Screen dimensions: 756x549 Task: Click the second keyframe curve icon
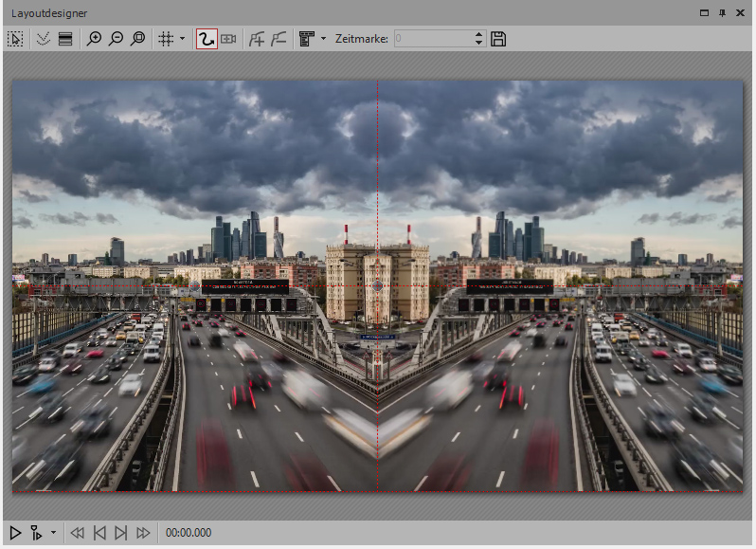pyautogui.click(x=279, y=39)
